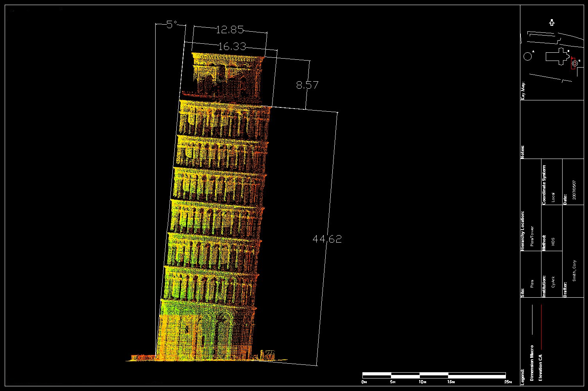Click the concentric-circle tower symbol inside the red box
The width and height of the screenshot is (588, 391).
pos(575,63)
